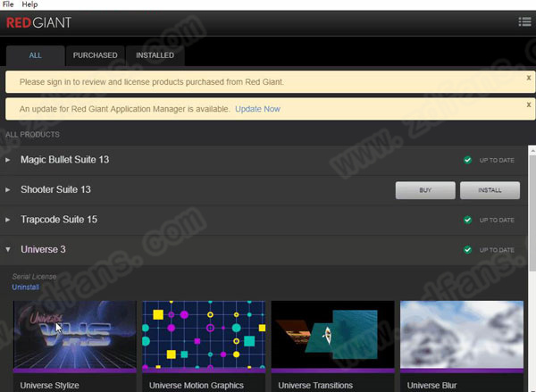Open Universe Blur thumbnail
The width and height of the screenshot is (536, 392).
pos(462,337)
